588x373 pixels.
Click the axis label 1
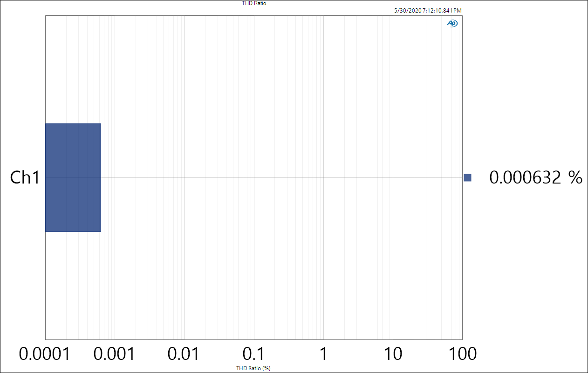323,354
